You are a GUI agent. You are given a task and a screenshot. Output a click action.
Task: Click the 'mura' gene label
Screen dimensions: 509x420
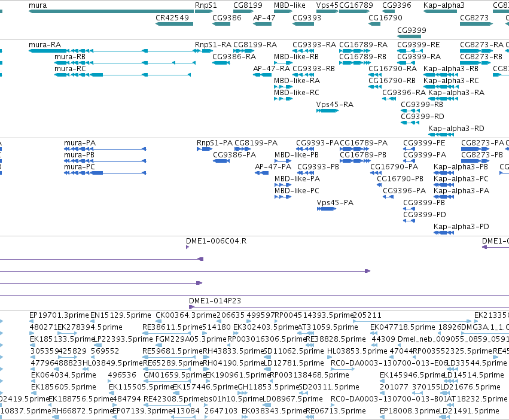[x=38, y=5]
